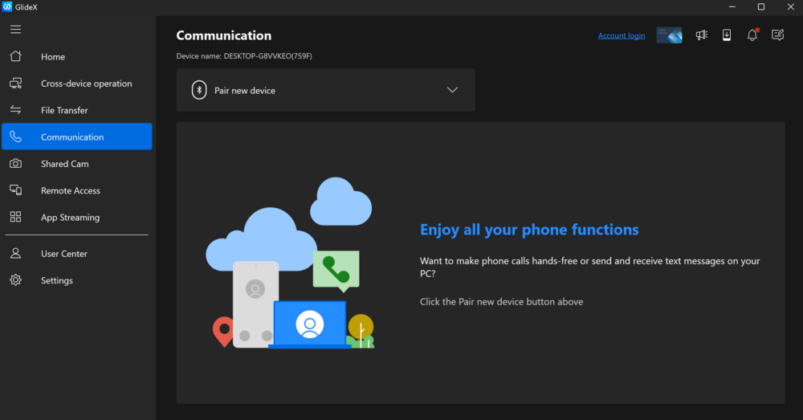The width and height of the screenshot is (803, 420).
Task: Open the notifications bell
Action: point(752,35)
